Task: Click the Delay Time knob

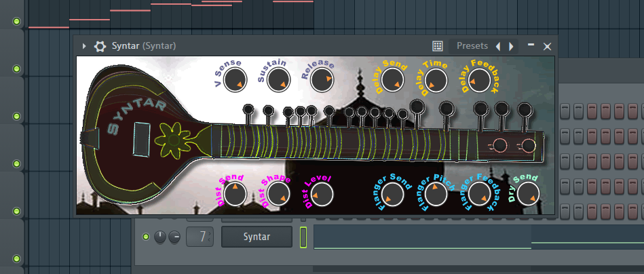Action: point(436,79)
